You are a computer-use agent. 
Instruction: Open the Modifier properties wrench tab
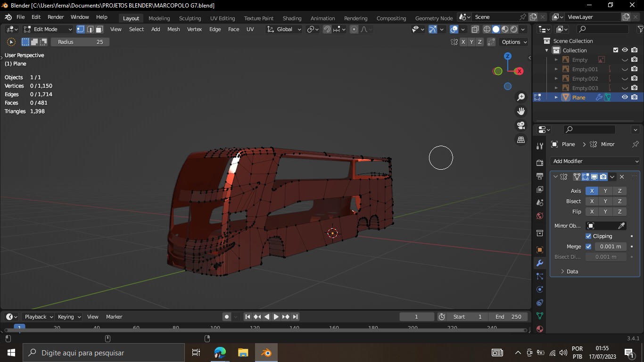pos(540,263)
